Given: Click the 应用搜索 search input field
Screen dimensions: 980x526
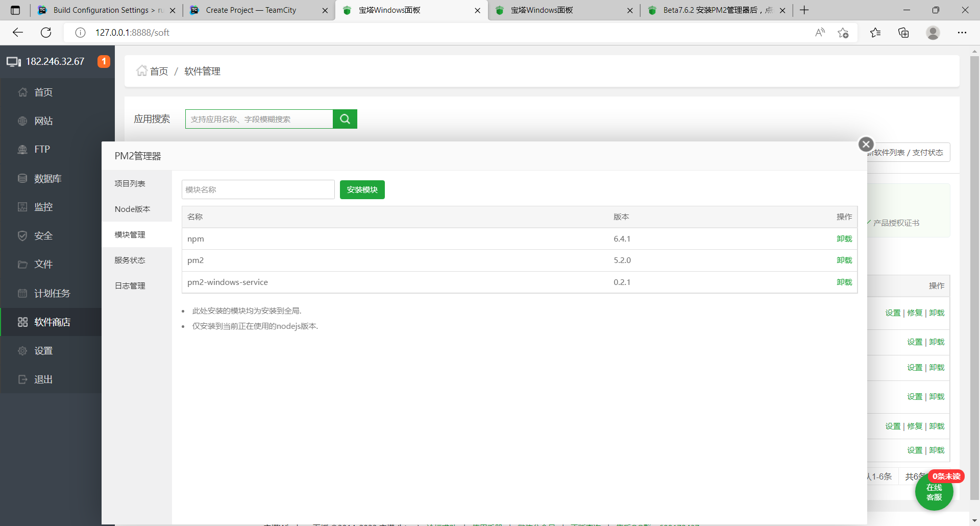Looking at the screenshot, I should tap(259, 119).
